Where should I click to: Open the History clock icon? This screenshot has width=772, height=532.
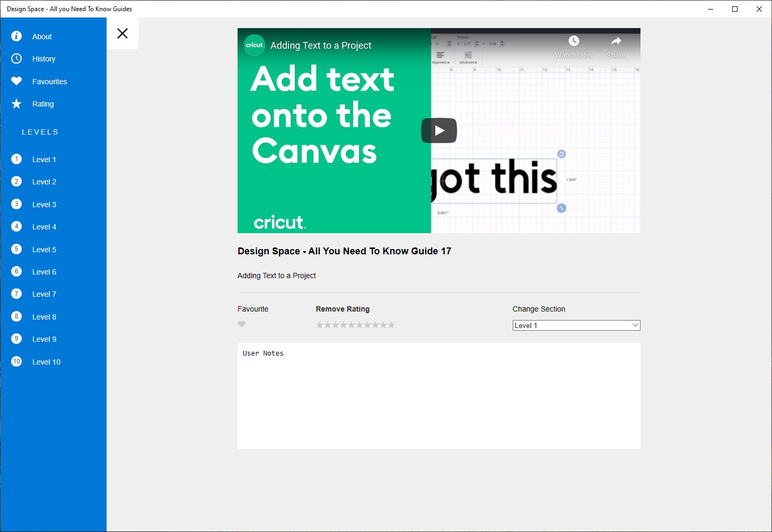click(16, 59)
